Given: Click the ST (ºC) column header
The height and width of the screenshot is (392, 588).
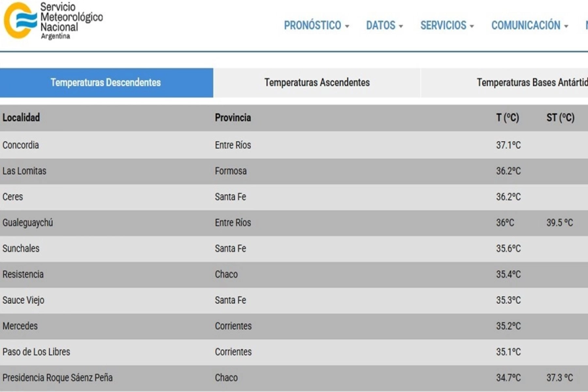Looking at the screenshot, I should (x=560, y=118).
